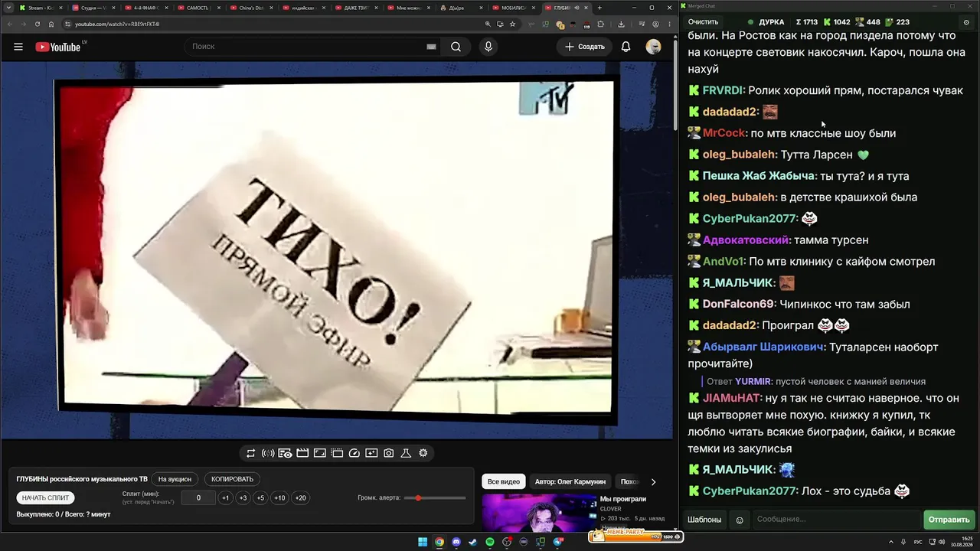The width and height of the screenshot is (980, 551).
Task: Open Merged Chat settings gear
Action: (966, 22)
